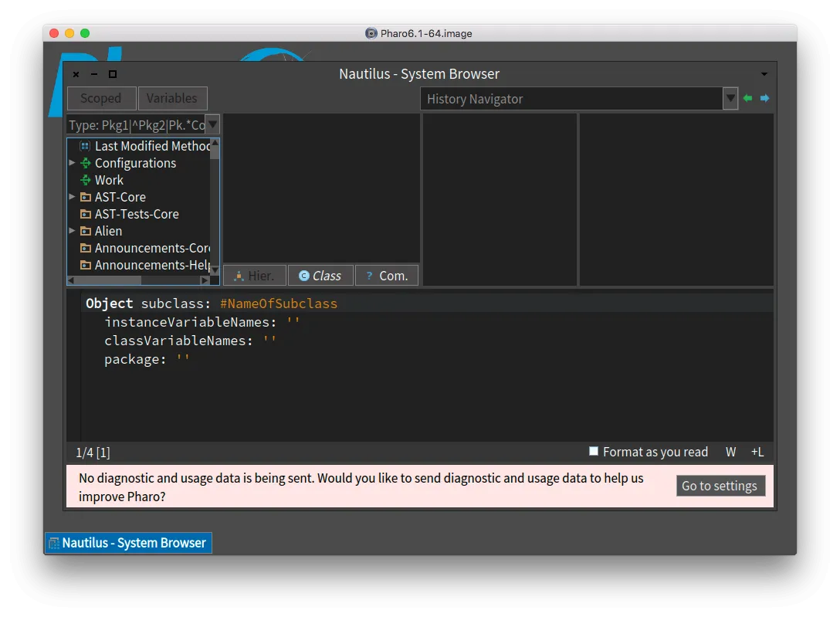Click the Last Modified Methods group icon
The width and height of the screenshot is (840, 617).
tap(85, 146)
